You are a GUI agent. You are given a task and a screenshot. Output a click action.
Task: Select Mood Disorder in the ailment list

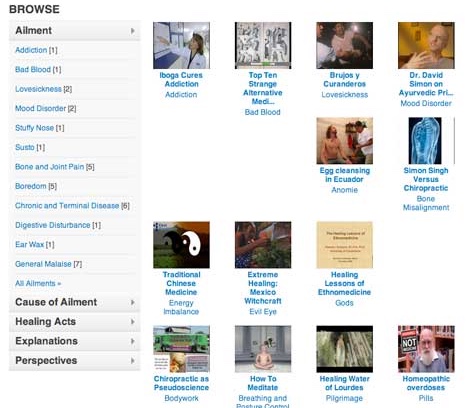pos(41,108)
